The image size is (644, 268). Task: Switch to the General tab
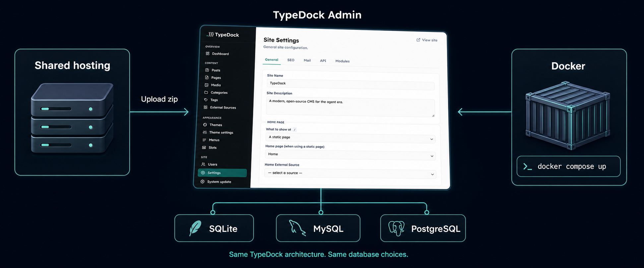[272, 60]
